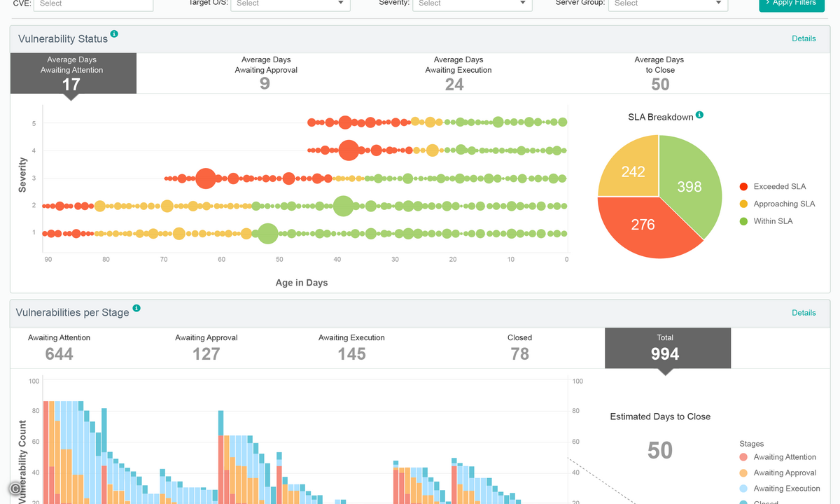Click the Vulnerabilities per Stage info icon
The height and width of the screenshot is (504, 840).
point(136,308)
